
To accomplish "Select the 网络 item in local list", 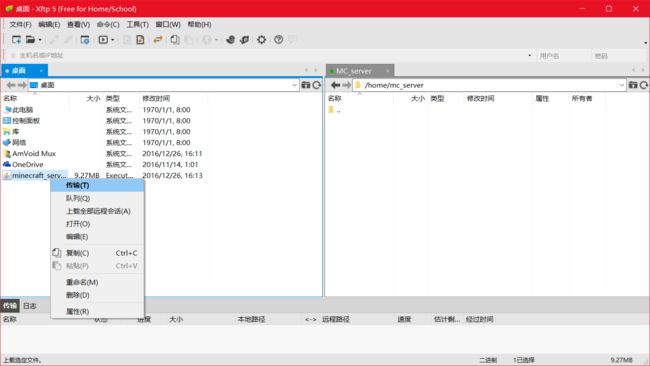I will 15,143.
